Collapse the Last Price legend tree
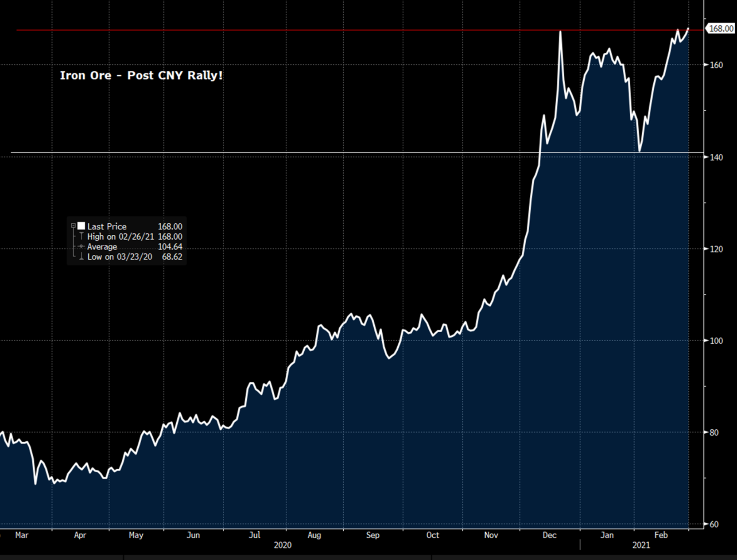 pyautogui.click(x=73, y=226)
